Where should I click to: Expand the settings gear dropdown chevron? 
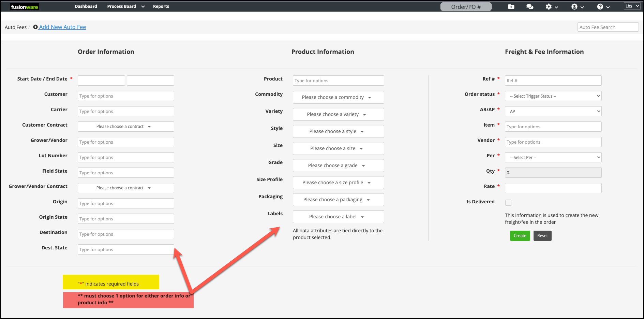pyautogui.click(x=557, y=6)
